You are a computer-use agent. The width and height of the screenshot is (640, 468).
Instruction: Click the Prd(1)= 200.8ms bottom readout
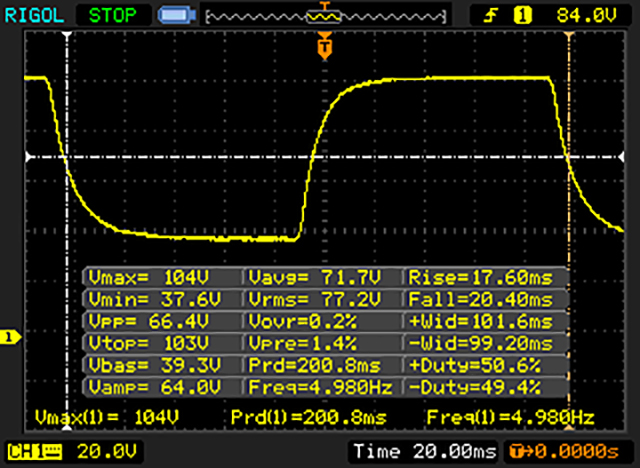pyautogui.click(x=300, y=415)
